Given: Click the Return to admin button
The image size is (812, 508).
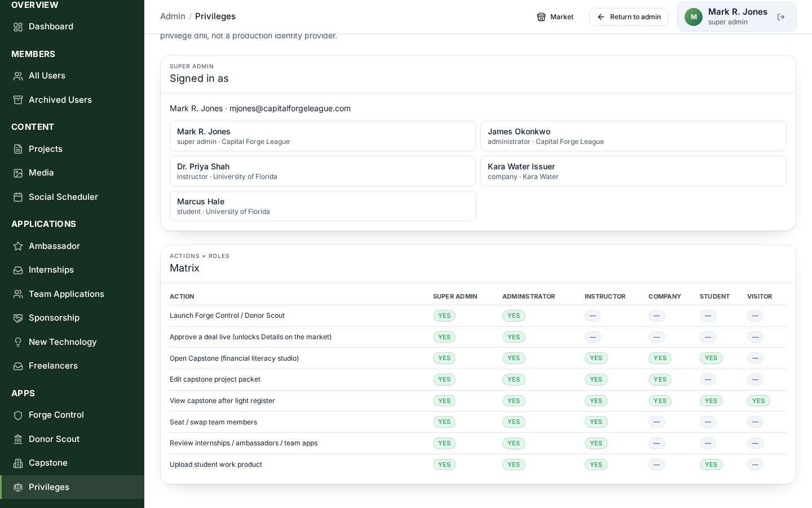Looking at the screenshot, I should pos(629,17).
